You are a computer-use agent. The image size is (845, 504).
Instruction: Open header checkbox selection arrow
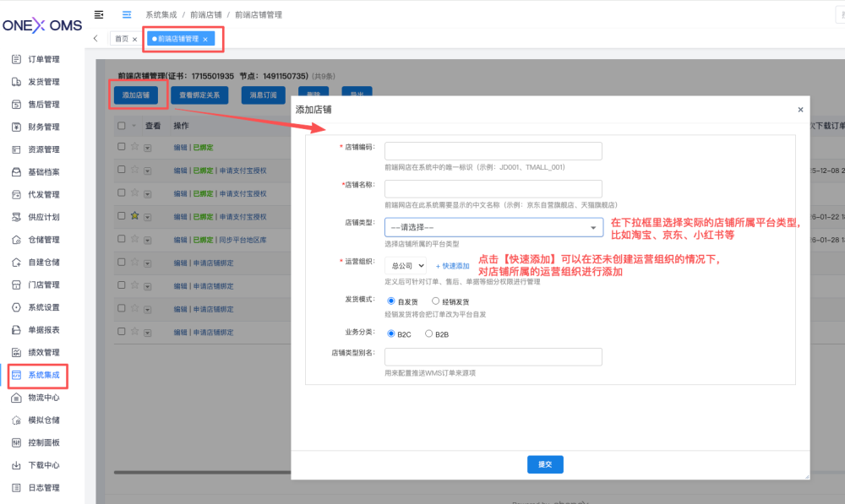coord(134,126)
